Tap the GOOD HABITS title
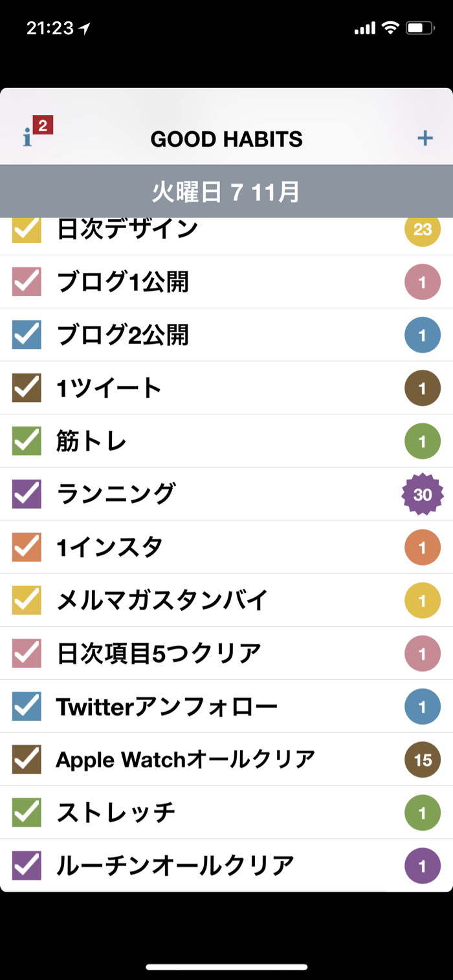Viewport: 453px width, 980px height. click(226, 139)
